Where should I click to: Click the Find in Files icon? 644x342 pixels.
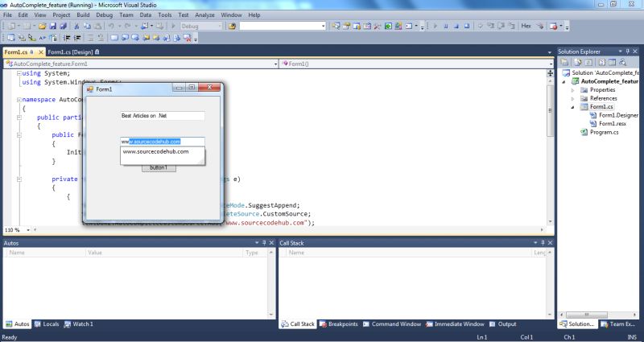coord(232,26)
